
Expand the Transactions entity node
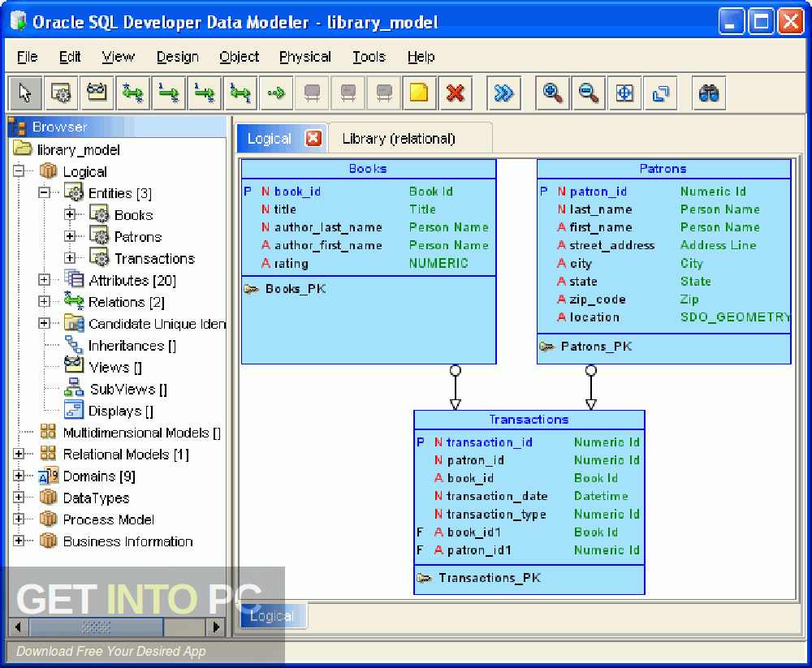pos(70,257)
